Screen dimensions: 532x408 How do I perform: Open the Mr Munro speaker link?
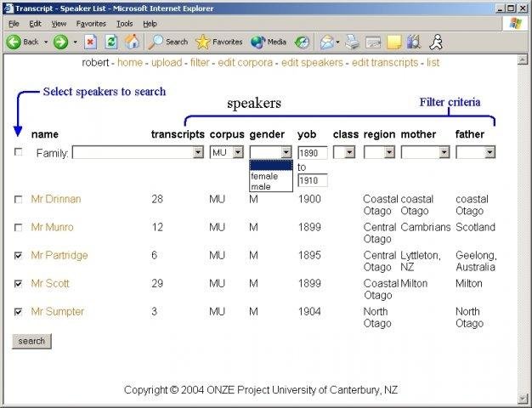(x=52, y=227)
